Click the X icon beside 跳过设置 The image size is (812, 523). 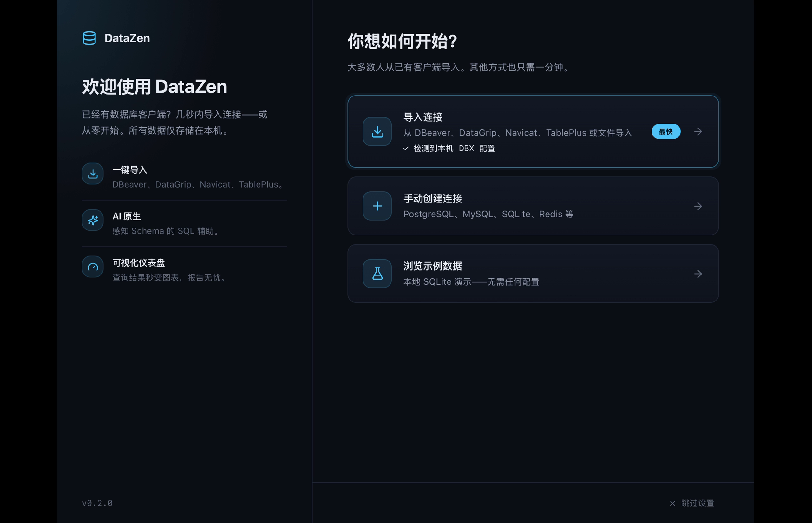(672, 503)
